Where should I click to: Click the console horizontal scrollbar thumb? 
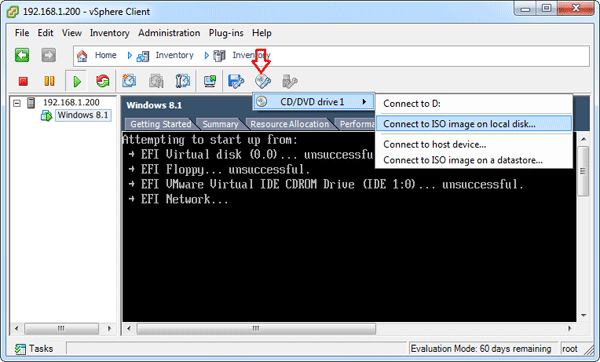tap(256, 329)
